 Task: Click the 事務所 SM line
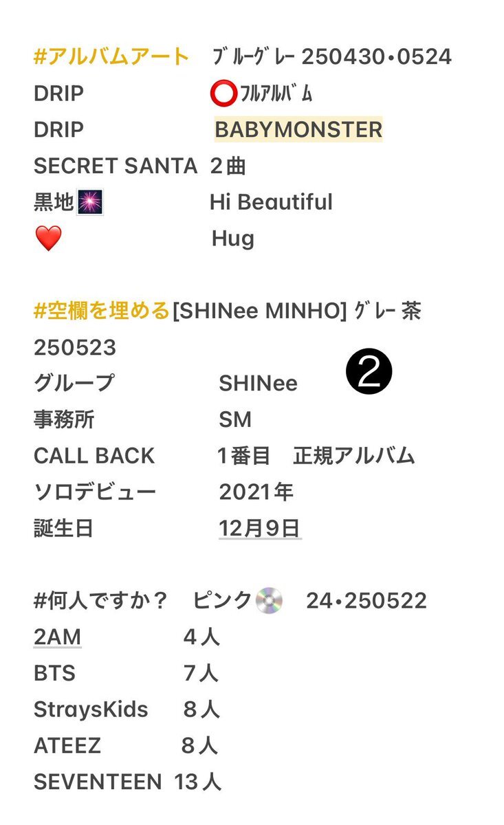pyautogui.click(x=142, y=419)
